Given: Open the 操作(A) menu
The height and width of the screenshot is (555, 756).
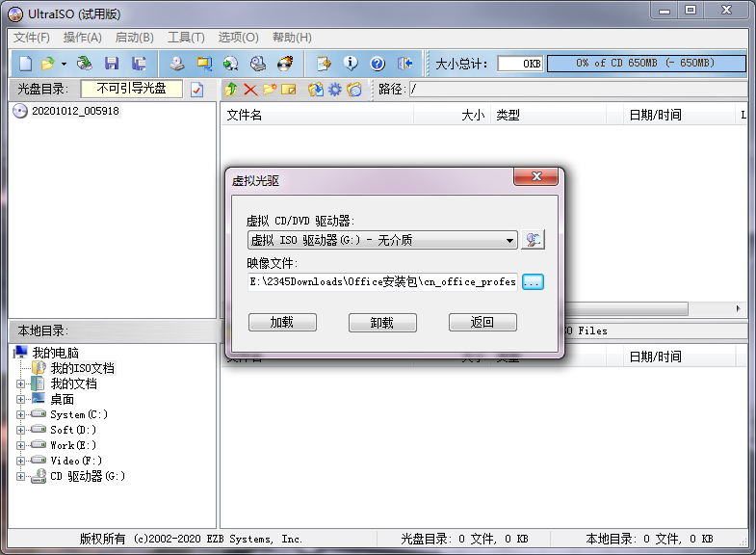Looking at the screenshot, I should click(x=83, y=38).
